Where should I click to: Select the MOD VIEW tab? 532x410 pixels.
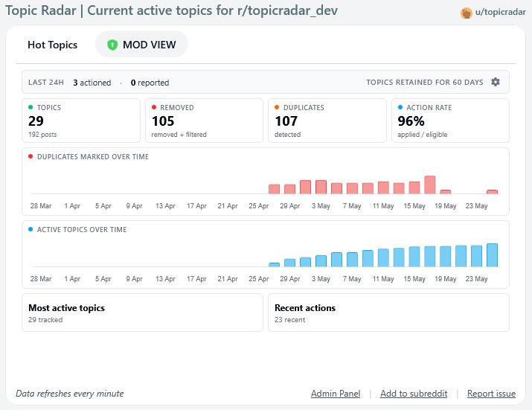tap(141, 45)
